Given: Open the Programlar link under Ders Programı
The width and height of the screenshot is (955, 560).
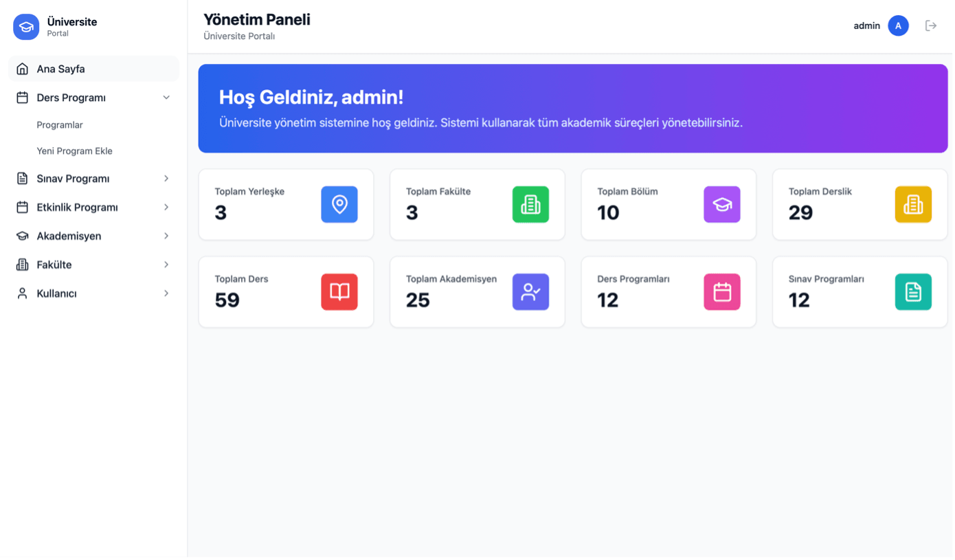Looking at the screenshot, I should (59, 124).
